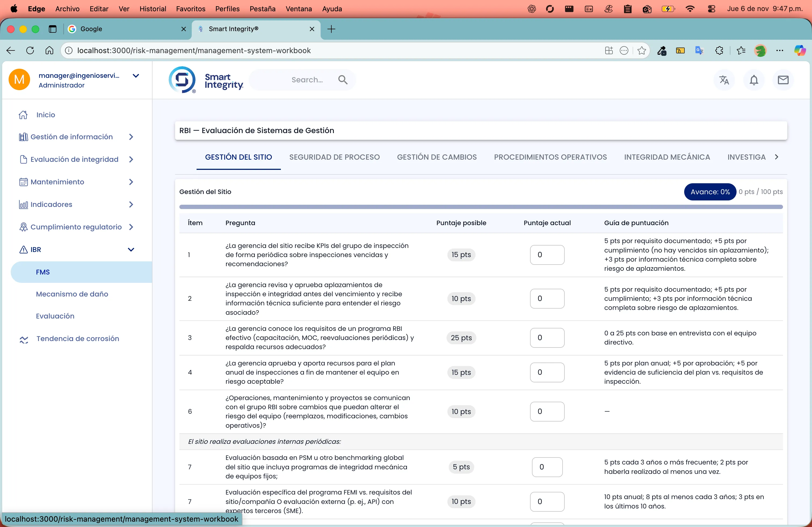Image resolution: width=812 pixels, height=527 pixels.
Task: Click the translate language icon
Action: pos(724,80)
